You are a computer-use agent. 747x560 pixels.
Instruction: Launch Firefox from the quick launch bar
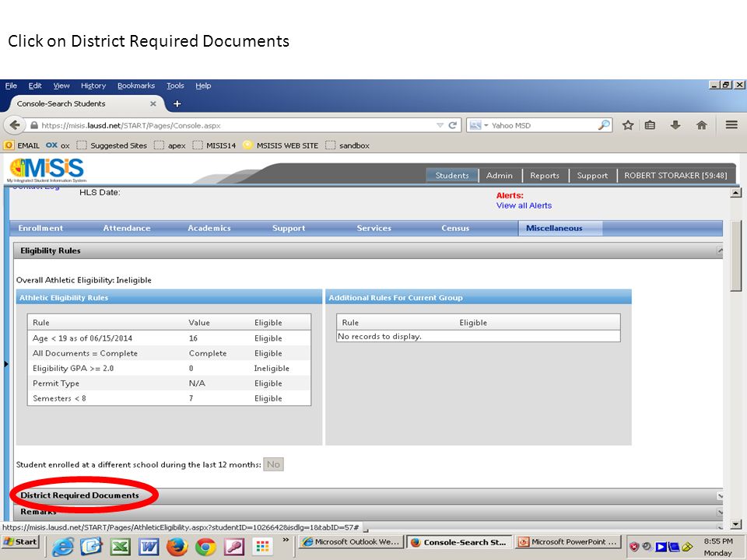click(177, 547)
